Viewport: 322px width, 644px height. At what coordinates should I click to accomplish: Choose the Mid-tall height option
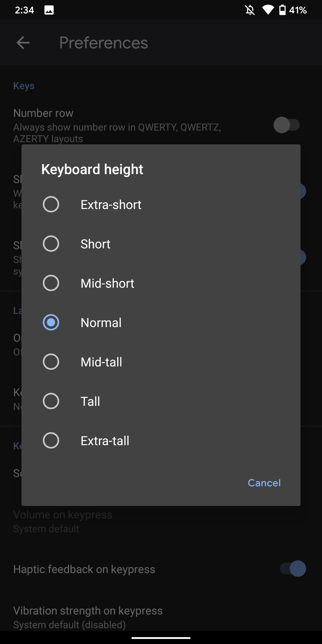click(161, 362)
